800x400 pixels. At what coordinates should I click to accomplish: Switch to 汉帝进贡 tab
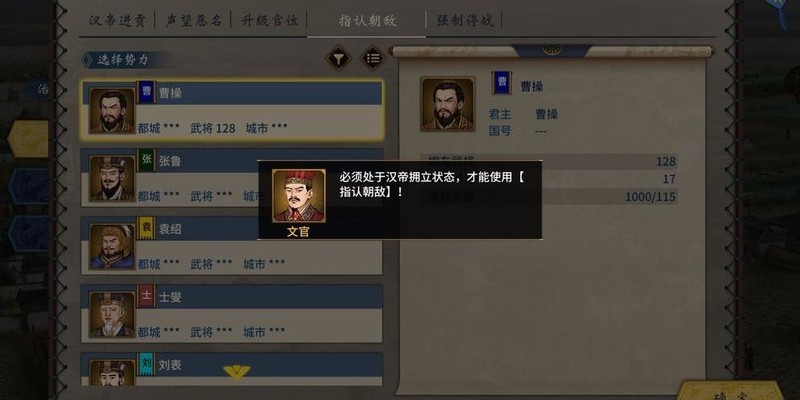(x=118, y=21)
